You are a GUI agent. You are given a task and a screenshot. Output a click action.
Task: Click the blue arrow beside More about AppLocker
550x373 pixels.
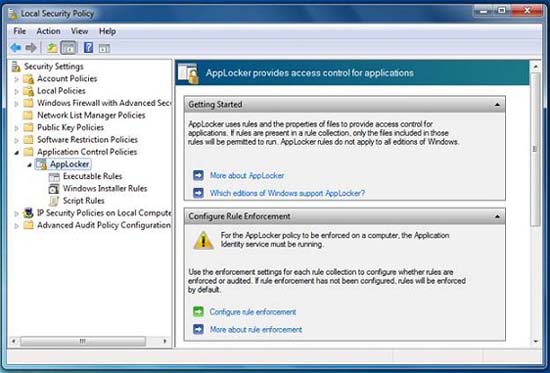tap(198, 175)
